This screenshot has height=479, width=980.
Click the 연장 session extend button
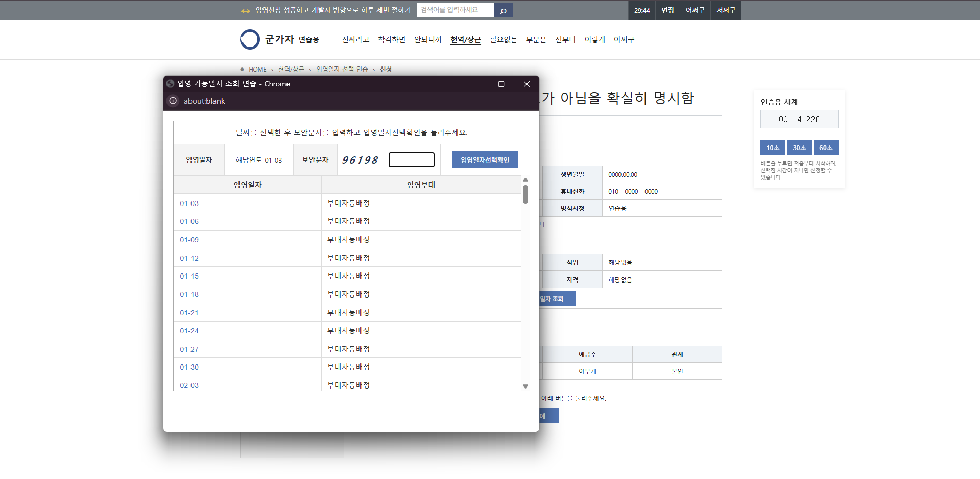(x=667, y=10)
